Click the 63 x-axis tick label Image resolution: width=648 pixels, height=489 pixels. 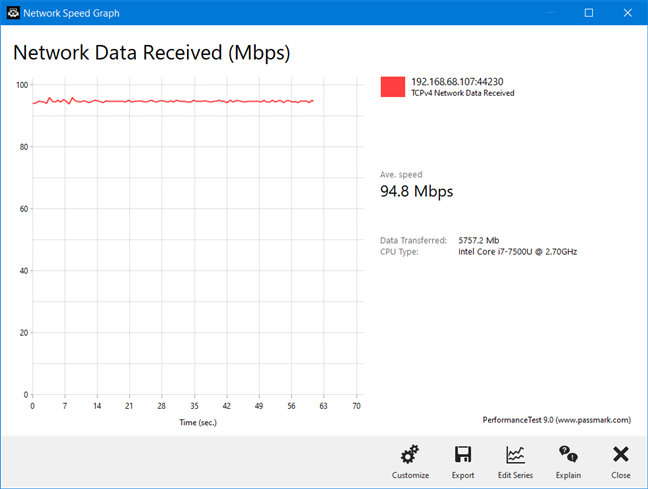click(324, 406)
